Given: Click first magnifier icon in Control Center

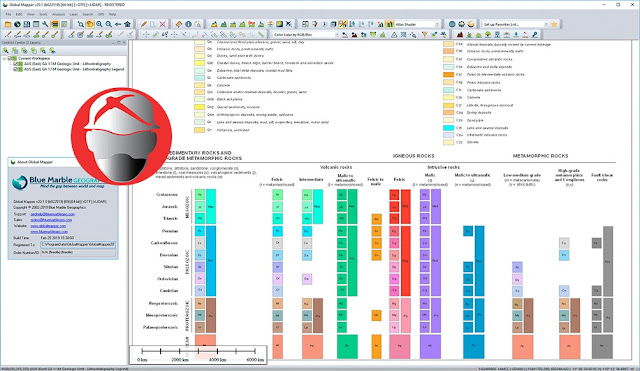Looking at the screenshot, I should tap(6, 51).
